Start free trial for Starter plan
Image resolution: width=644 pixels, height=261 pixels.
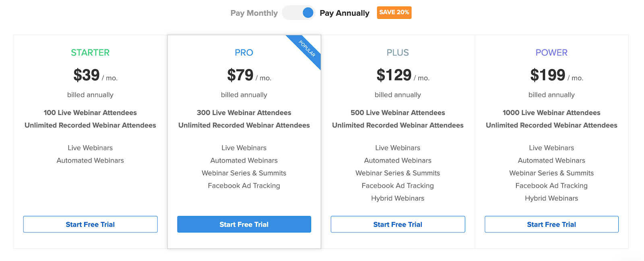(90, 224)
